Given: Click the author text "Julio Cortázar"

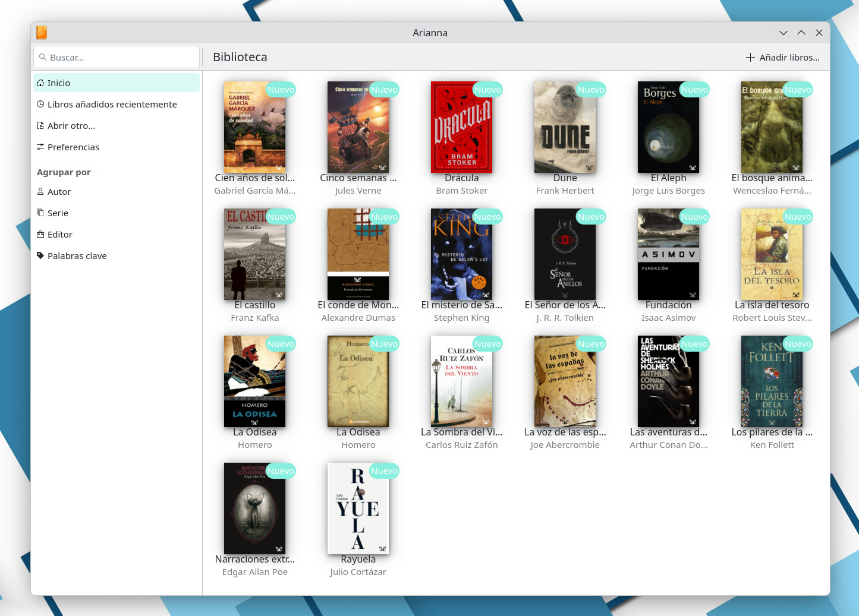Looking at the screenshot, I should pyautogui.click(x=358, y=572).
